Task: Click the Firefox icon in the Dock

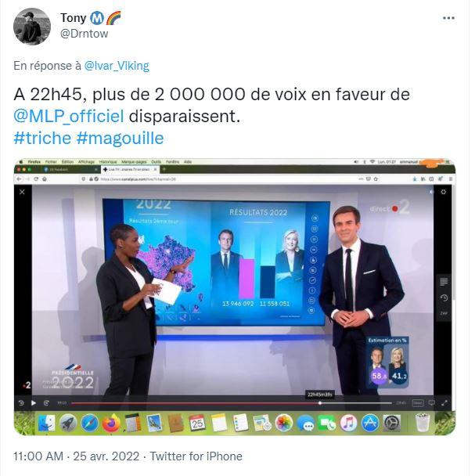Action: (x=110, y=423)
